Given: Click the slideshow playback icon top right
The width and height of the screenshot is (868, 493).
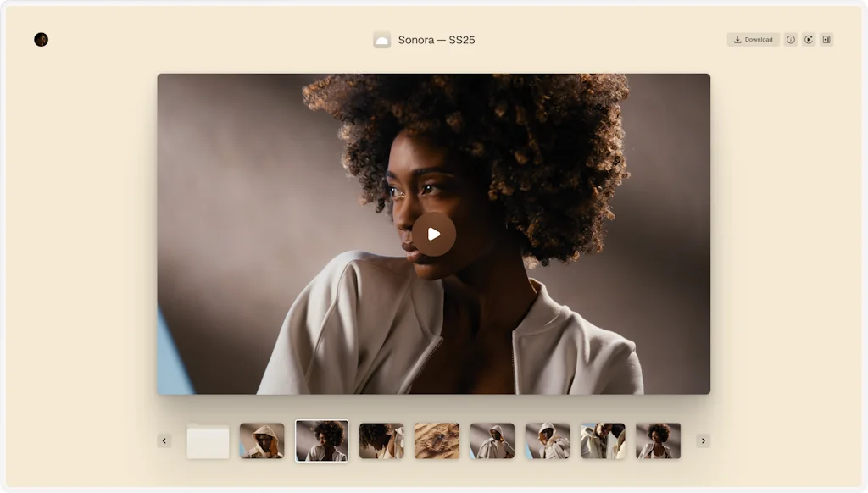Looking at the screenshot, I should pos(810,39).
